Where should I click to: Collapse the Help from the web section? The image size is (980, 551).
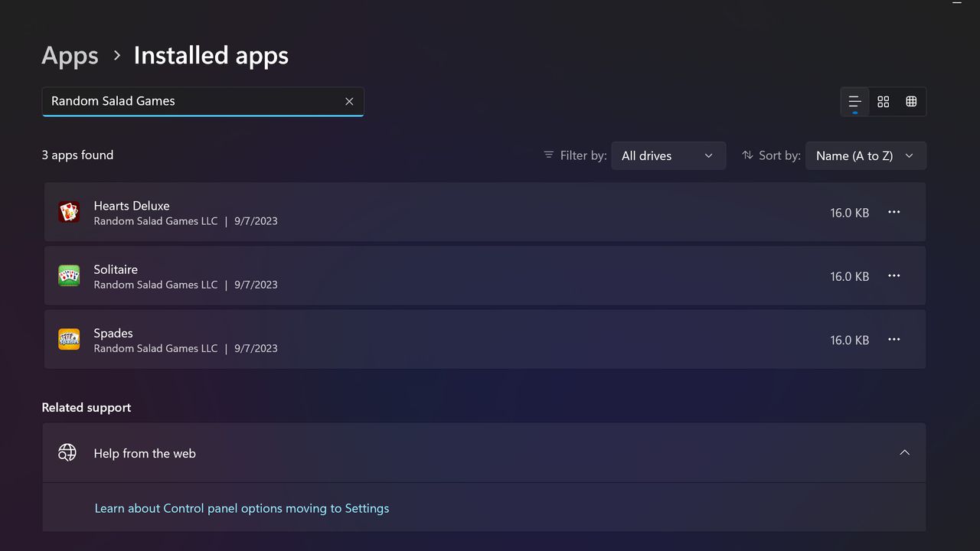904,452
